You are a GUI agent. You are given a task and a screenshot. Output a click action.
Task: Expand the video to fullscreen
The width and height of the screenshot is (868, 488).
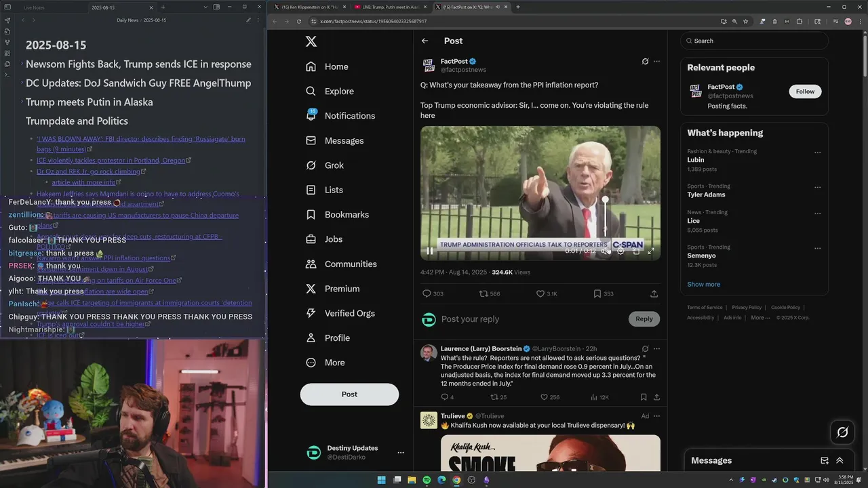[x=651, y=251]
